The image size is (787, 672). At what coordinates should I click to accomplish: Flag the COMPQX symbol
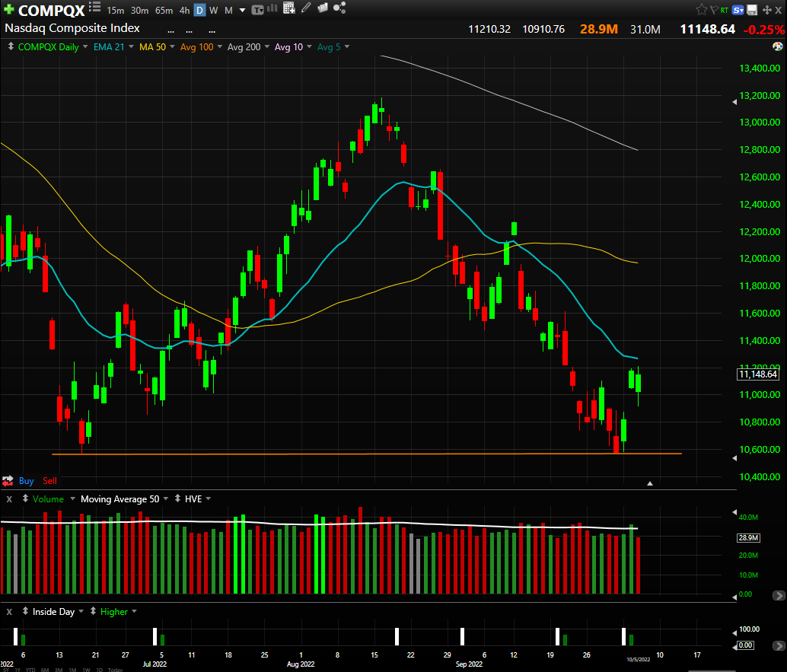[x=714, y=10]
